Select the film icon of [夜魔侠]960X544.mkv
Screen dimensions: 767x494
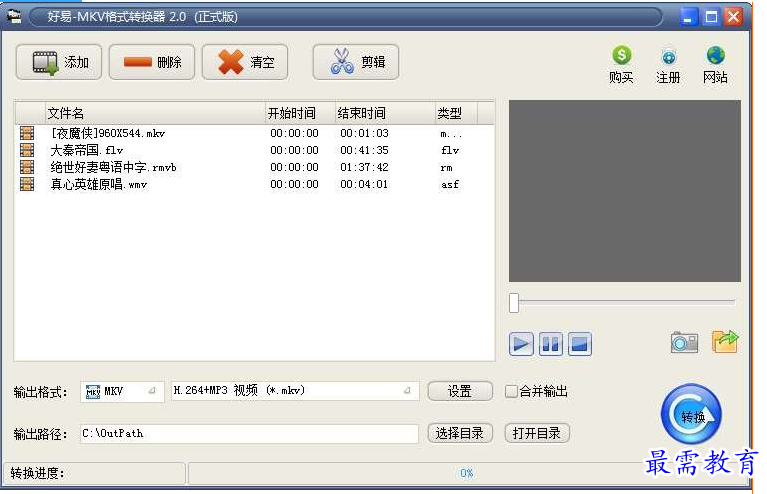point(27,133)
